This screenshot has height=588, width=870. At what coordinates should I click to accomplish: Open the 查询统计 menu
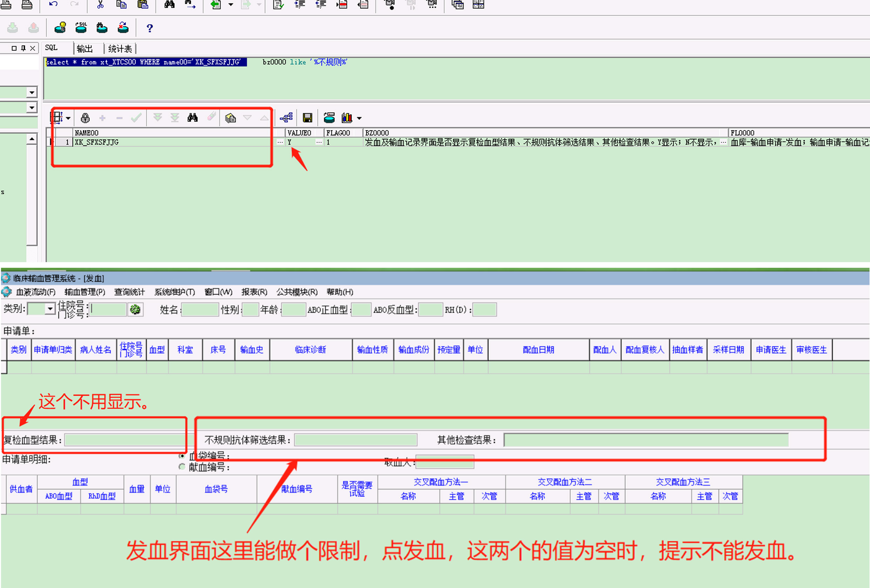coord(129,292)
